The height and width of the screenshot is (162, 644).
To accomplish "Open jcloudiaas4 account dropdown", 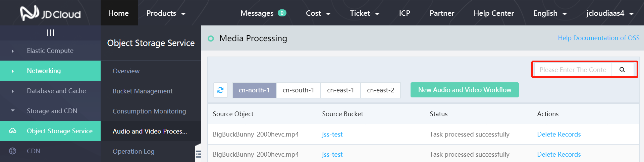I will point(610,13).
